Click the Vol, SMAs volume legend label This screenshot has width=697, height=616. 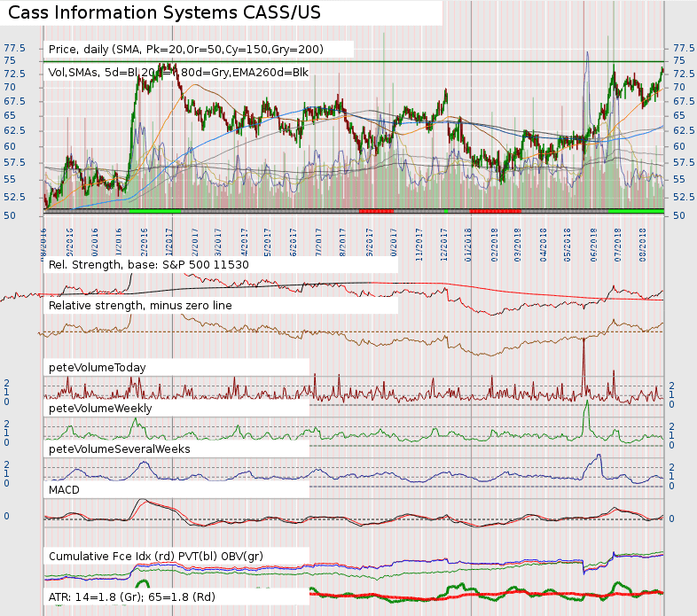point(177,73)
